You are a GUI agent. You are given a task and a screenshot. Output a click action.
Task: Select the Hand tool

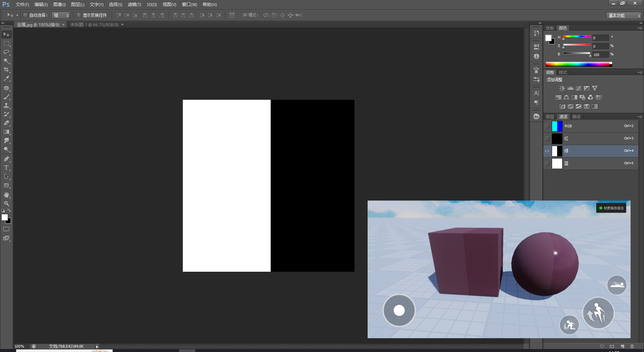click(x=6, y=195)
